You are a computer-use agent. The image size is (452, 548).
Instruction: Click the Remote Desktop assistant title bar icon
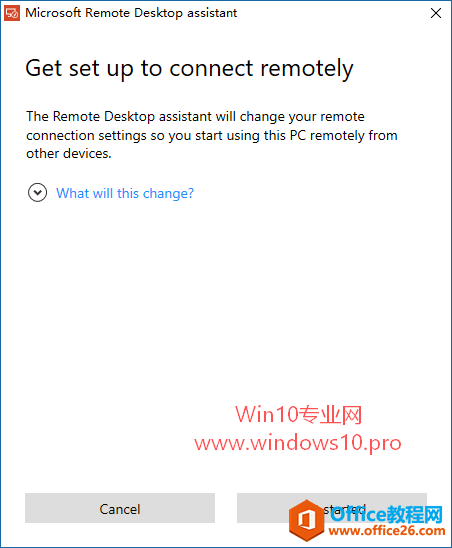(x=12, y=13)
